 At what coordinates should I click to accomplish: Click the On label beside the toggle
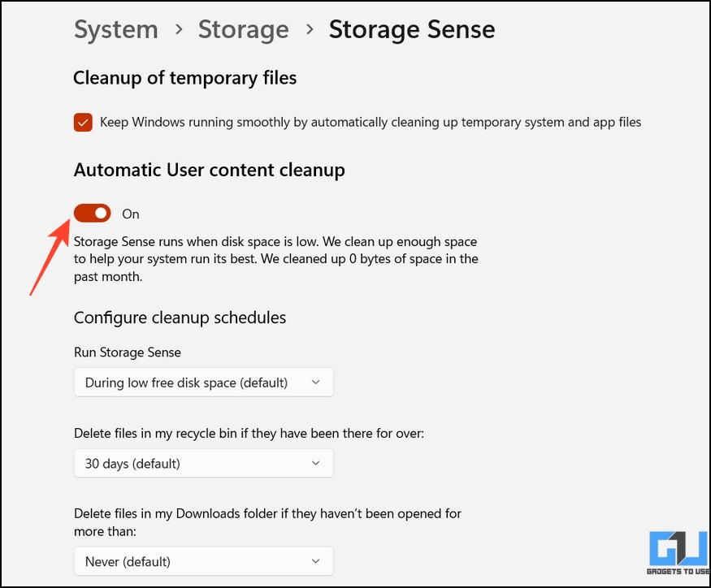[131, 214]
